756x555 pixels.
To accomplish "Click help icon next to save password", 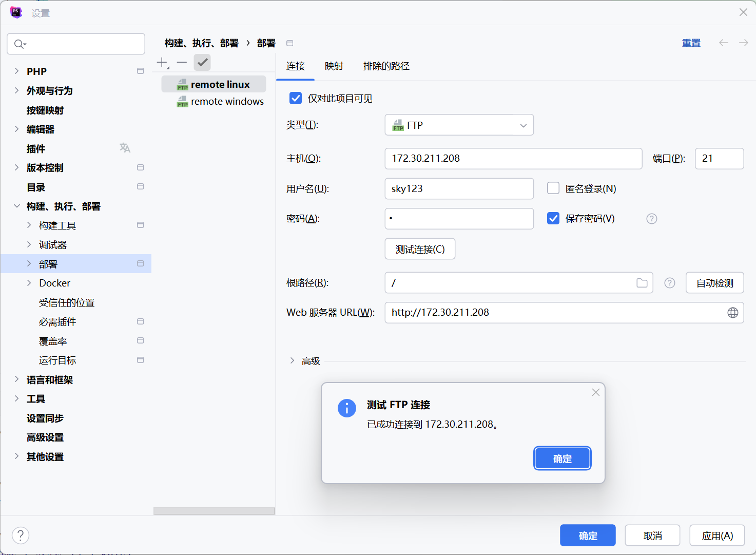I will 651,219.
